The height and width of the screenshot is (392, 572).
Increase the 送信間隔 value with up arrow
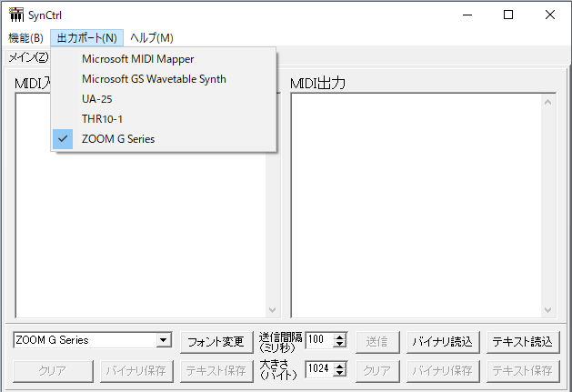[339, 337]
